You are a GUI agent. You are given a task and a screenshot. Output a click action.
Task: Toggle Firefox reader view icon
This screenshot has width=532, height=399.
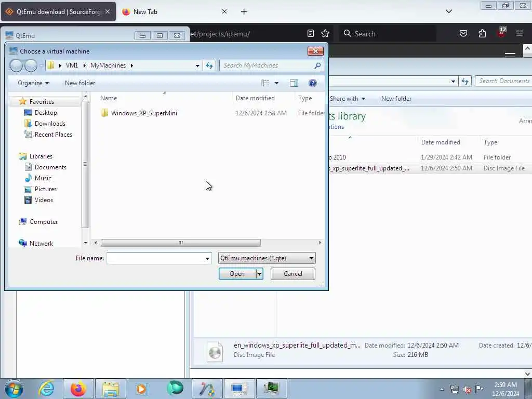(x=311, y=33)
